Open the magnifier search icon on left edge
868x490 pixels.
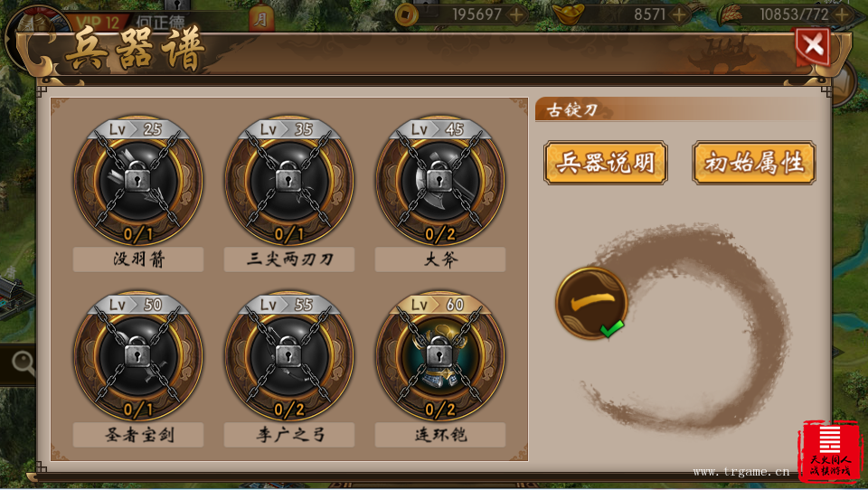coord(23,363)
